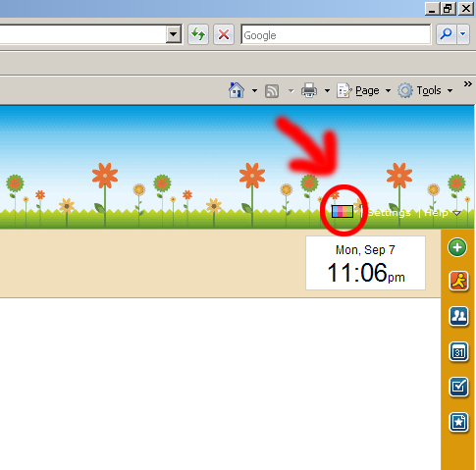Viewport: 476px width, 470px height.
Task: Open the contacts people icon
Action: pos(459,316)
